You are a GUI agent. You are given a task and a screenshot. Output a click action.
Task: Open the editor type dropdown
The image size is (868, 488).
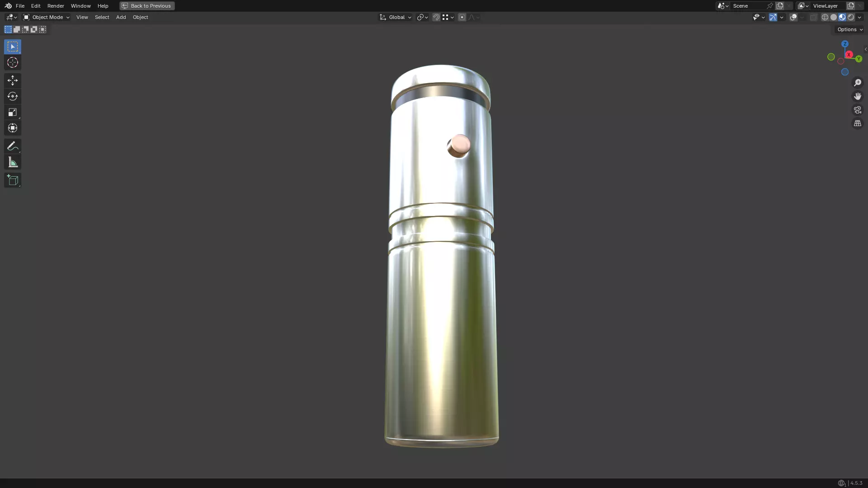11,17
